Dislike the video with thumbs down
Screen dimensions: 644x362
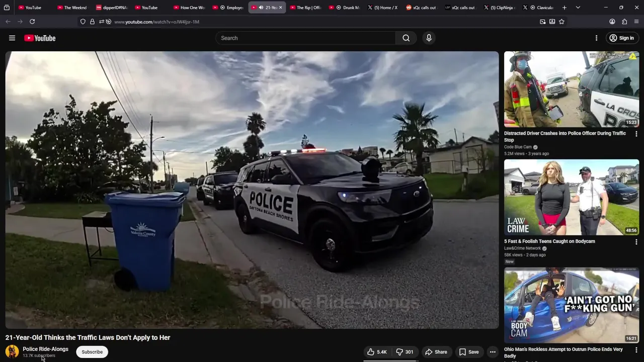pyautogui.click(x=405, y=352)
